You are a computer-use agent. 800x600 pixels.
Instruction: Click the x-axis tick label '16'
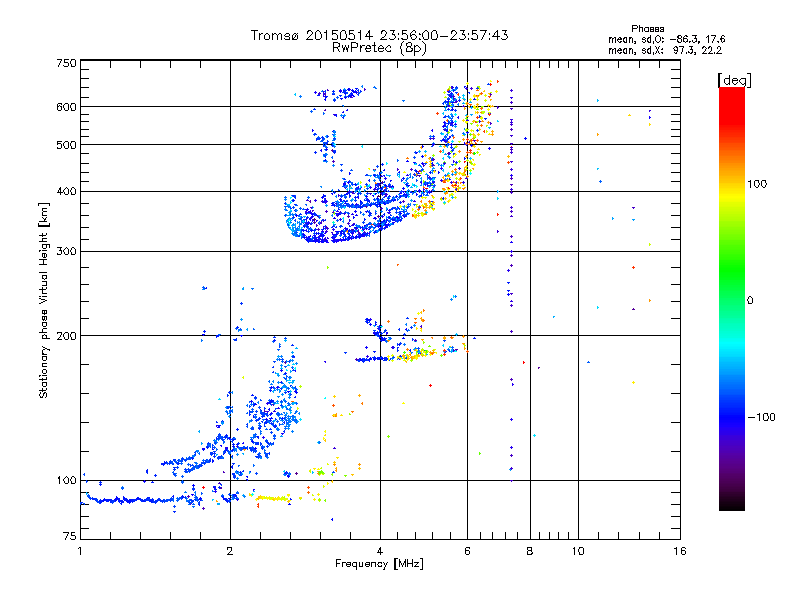click(680, 551)
